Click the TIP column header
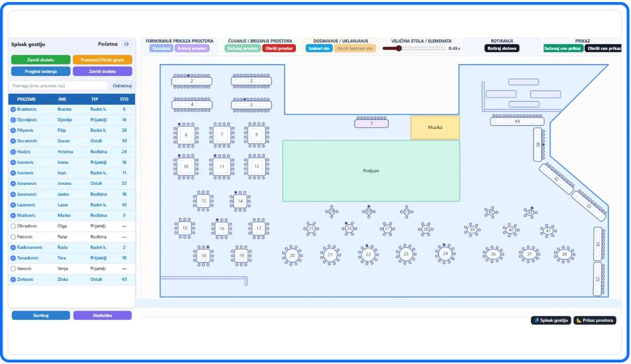Image resolution: width=631 pixels, height=364 pixels. coord(95,99)
